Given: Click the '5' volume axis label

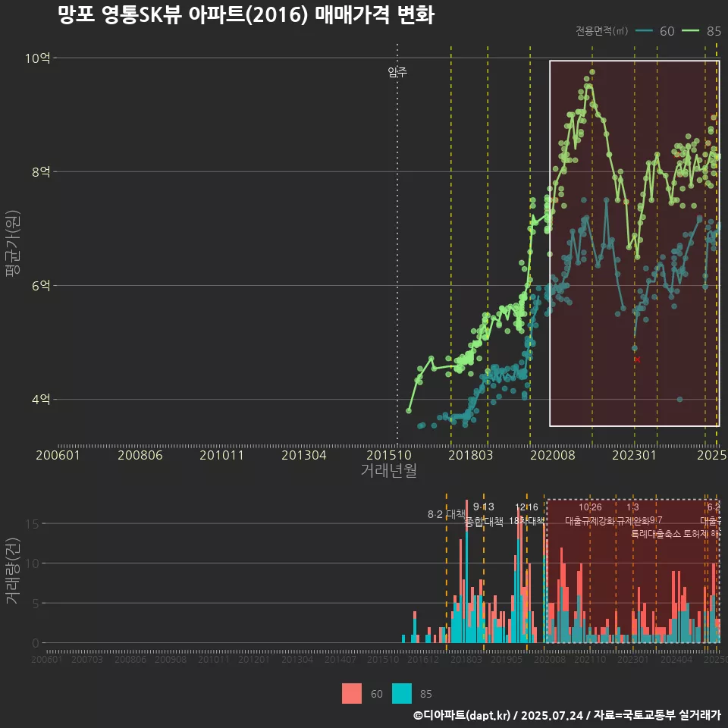Looking at the screenshot, I should [x=36, y=603].
